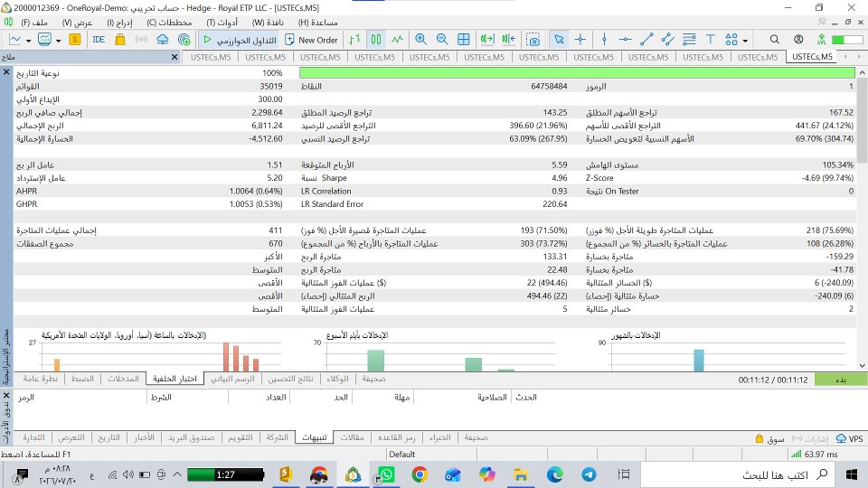The height and width of the screenshot is (488, 868).
Task: Select the vertical line drawing tool
Action: click(x=604, y=39)
